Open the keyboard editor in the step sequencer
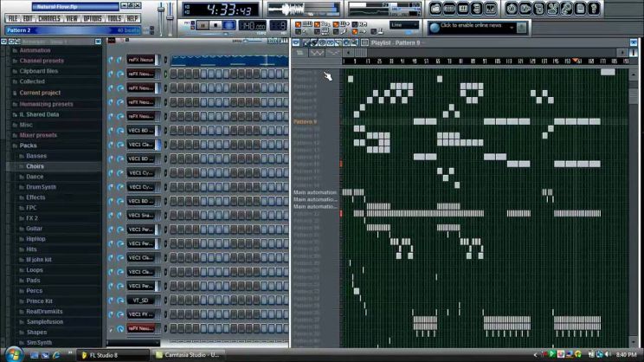 pyautogui.click(x=283, y=41)
